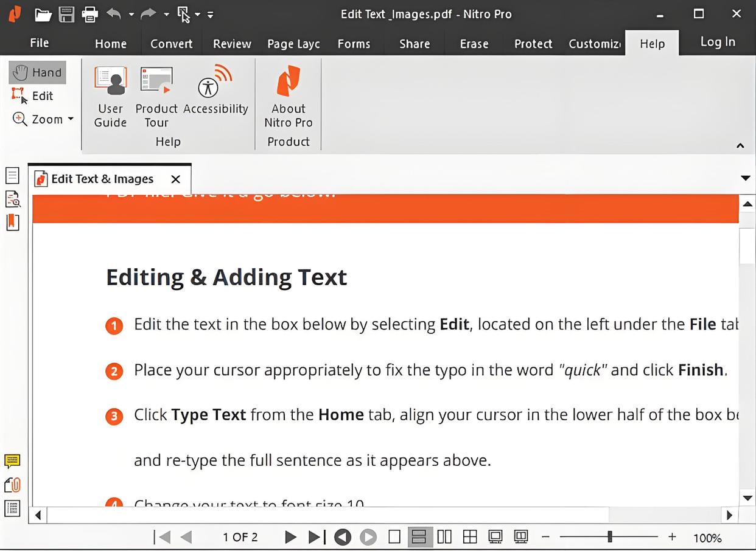Open the Bookmarks pane in left sidebar

coord(12,223)
